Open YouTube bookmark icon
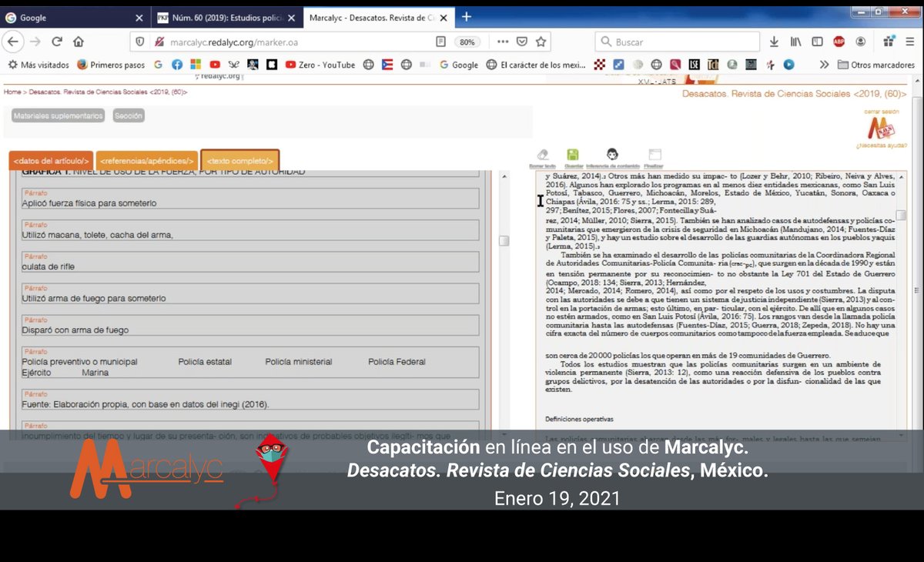The width and height of the screenshot is (924, 562). pyautogui.click(x=215, y=65)
